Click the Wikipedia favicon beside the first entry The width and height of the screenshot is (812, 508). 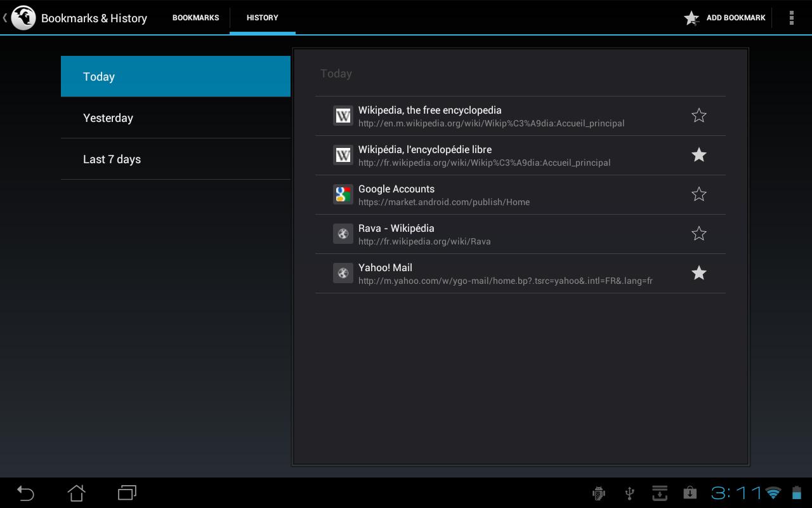pyautogui.click(x=343, y=116)
